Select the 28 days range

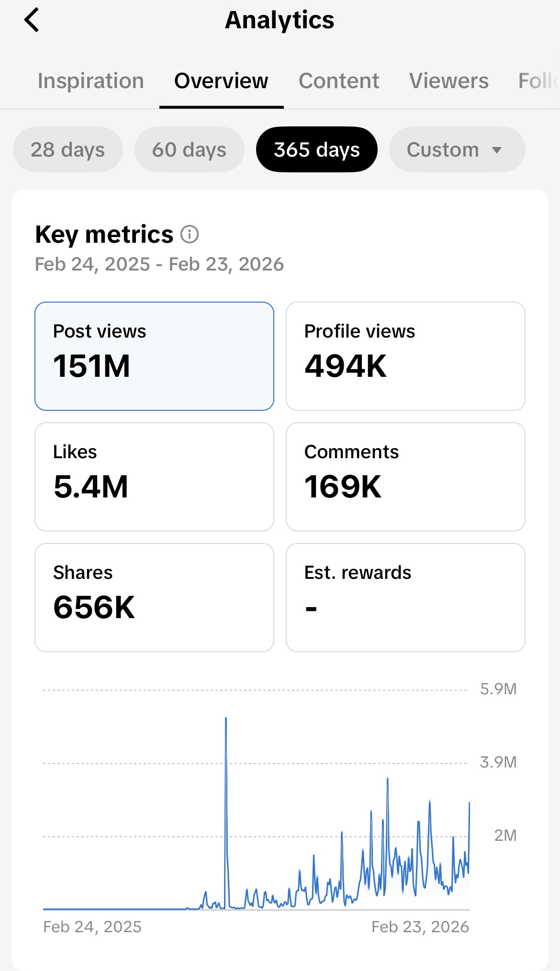click(68, 150)
